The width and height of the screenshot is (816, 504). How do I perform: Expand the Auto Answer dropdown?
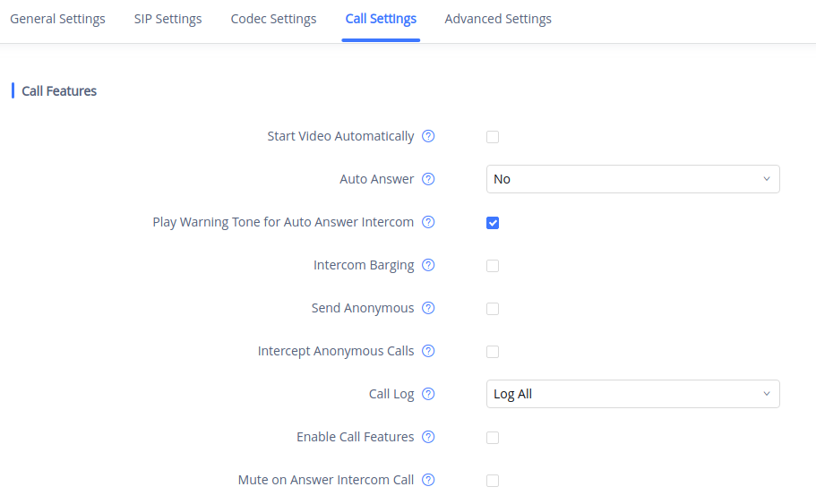coord(632,179)
